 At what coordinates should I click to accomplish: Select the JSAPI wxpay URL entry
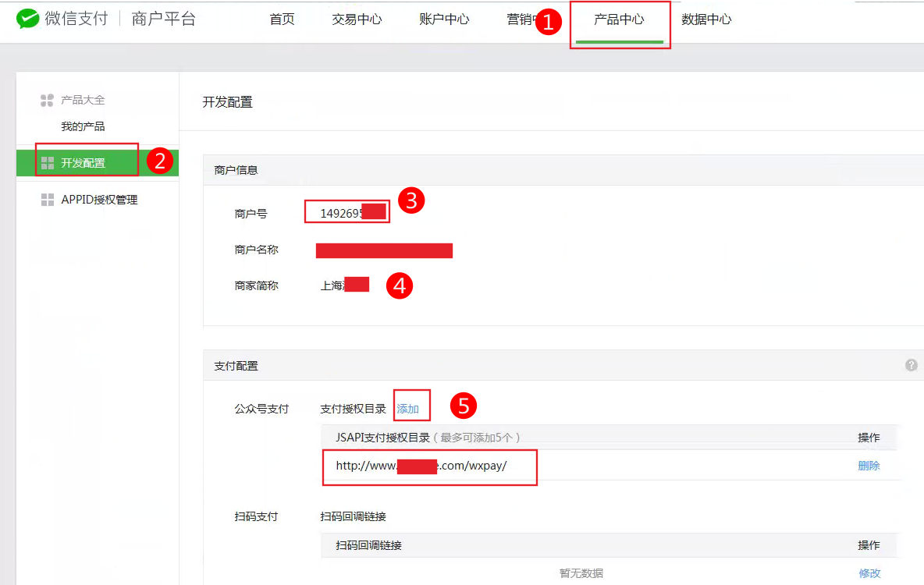point(421,466)
